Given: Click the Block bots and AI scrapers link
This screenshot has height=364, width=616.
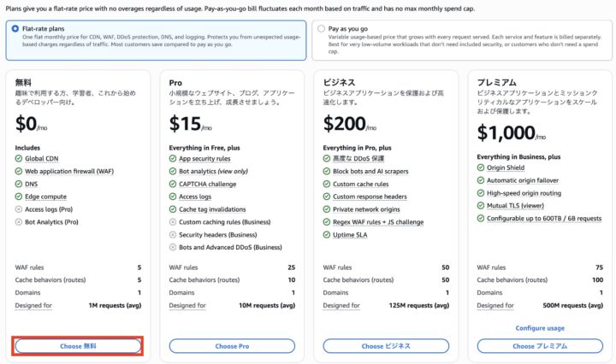Looking at the screenshot, I should [x=370, y=172].
